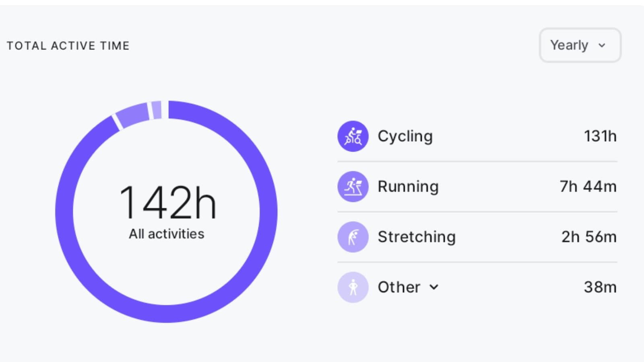This screenshot has height=362, width=644.
Task: Click the Total Active Time heading
Action: tap(68, 46)
